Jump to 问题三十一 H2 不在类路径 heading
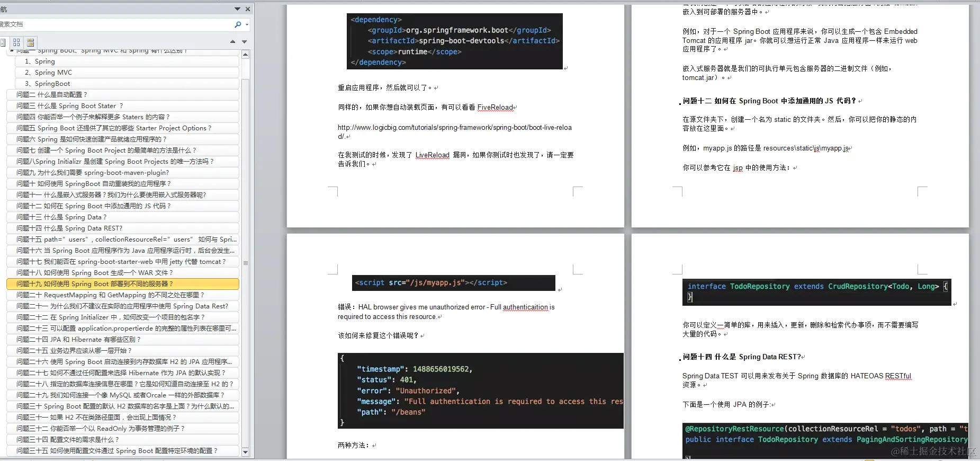980x461 pixels. click(x=123, y=418)
